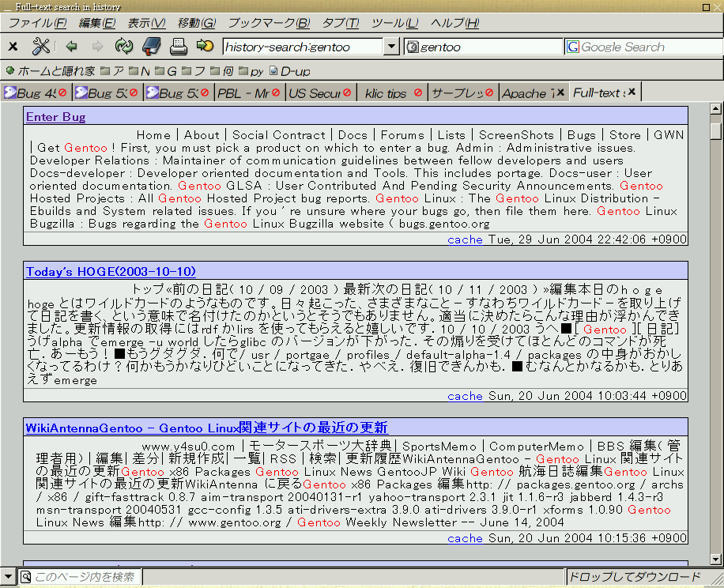724x588 pixels.
Task: Open the ファイル(F) menu
Action: [37, 23]
